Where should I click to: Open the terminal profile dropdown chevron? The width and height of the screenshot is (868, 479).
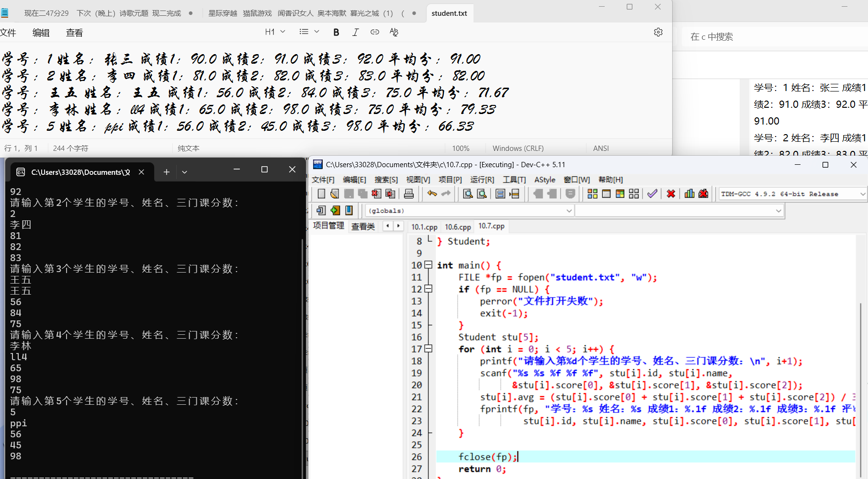(x=184, y=172)
